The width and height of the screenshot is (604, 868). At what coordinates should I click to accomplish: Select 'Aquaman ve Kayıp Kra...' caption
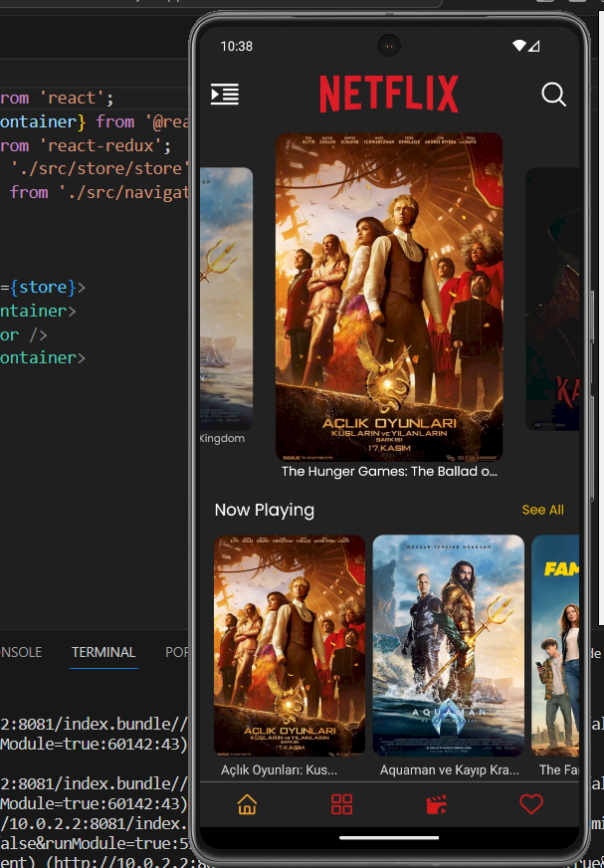450,770
